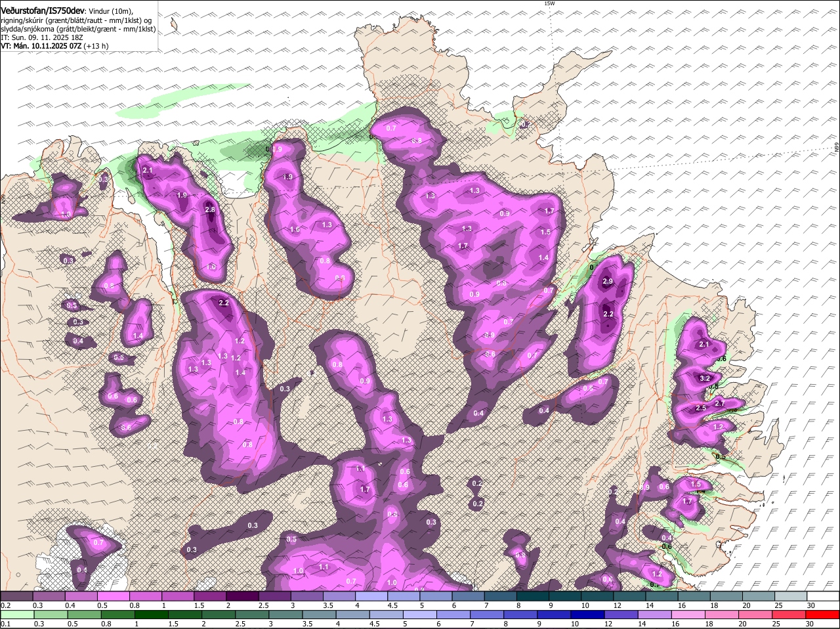Pick the darkest purple snow-scale swatch labeled 2
This screenshot has width=840, height=629.
click(x=243, y=596)
